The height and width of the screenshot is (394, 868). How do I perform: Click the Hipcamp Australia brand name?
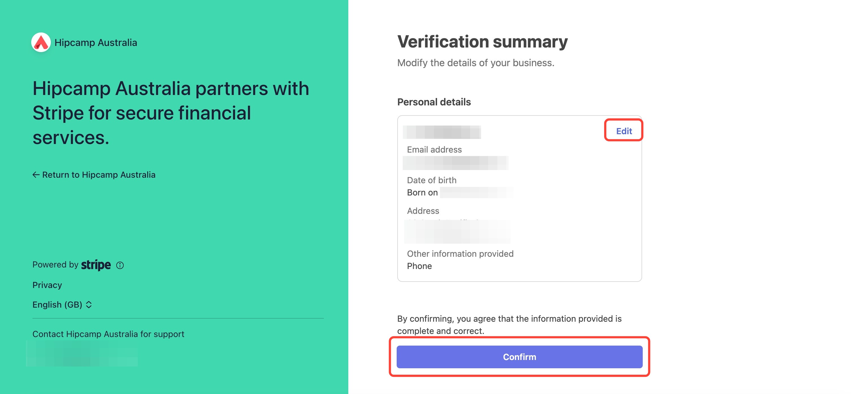coord(96,43)
